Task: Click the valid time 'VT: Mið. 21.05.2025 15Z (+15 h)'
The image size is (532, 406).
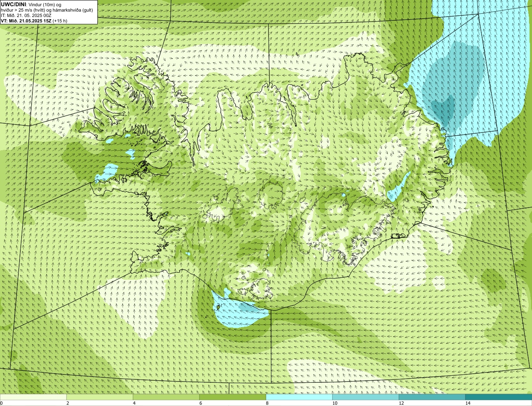Action: [34, 20]
